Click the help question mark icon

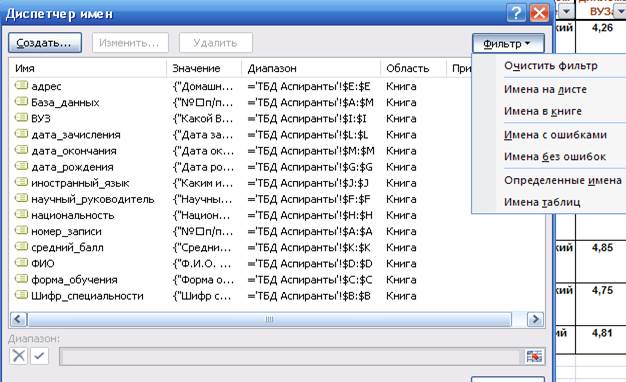coord(516,14)
